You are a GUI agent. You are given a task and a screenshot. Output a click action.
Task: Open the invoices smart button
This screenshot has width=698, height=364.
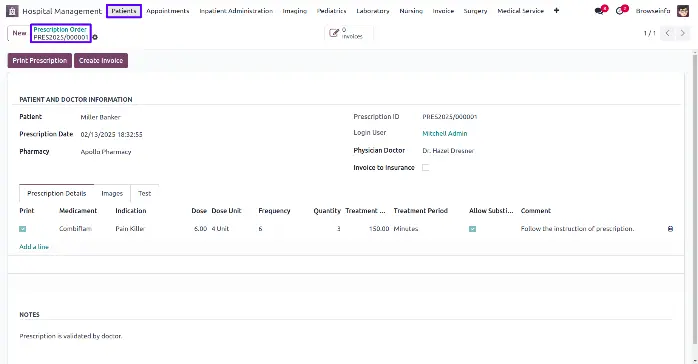[349, 33]
